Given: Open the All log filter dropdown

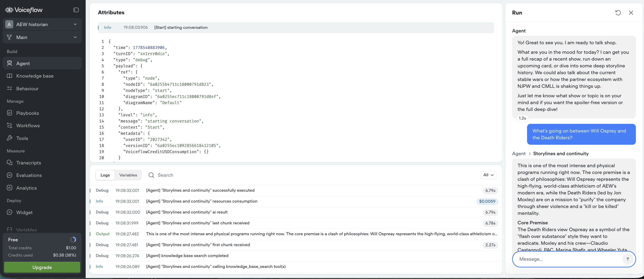Looking at the screenshot, I should [x=488, y=175].
